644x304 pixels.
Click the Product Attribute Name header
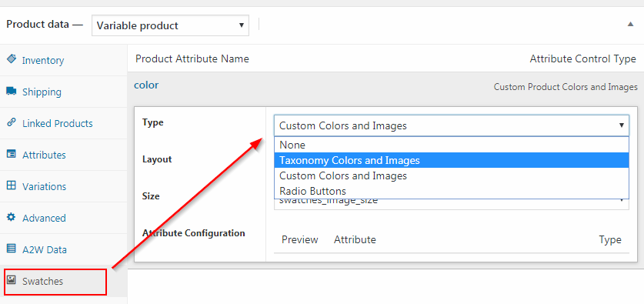pyautogui.click(x=192, y=58)
